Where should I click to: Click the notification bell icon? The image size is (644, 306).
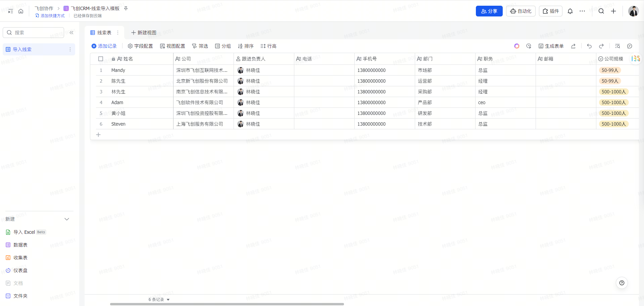[570, 11]
